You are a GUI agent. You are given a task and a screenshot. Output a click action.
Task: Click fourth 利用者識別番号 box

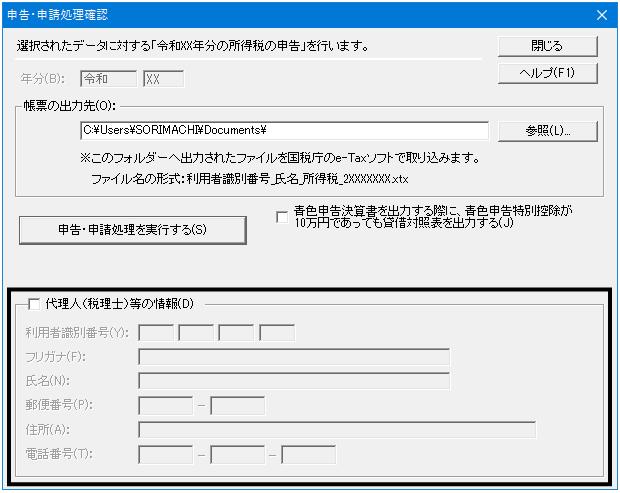[277, 332]
